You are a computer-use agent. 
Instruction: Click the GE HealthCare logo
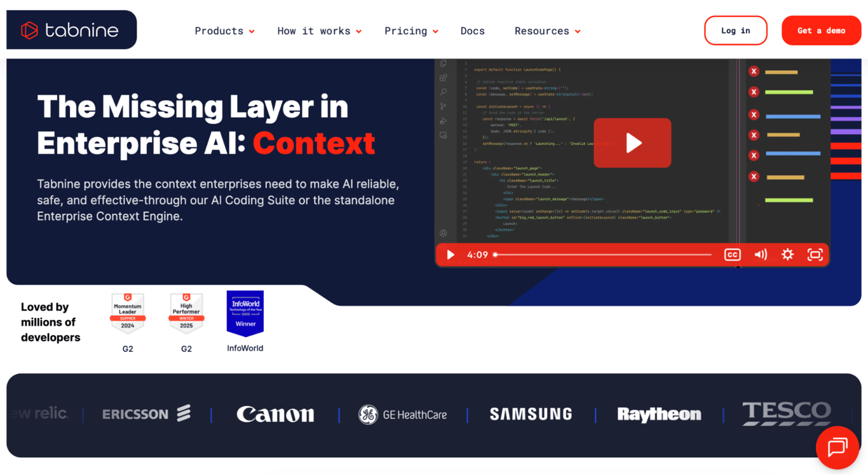[403, 415]
